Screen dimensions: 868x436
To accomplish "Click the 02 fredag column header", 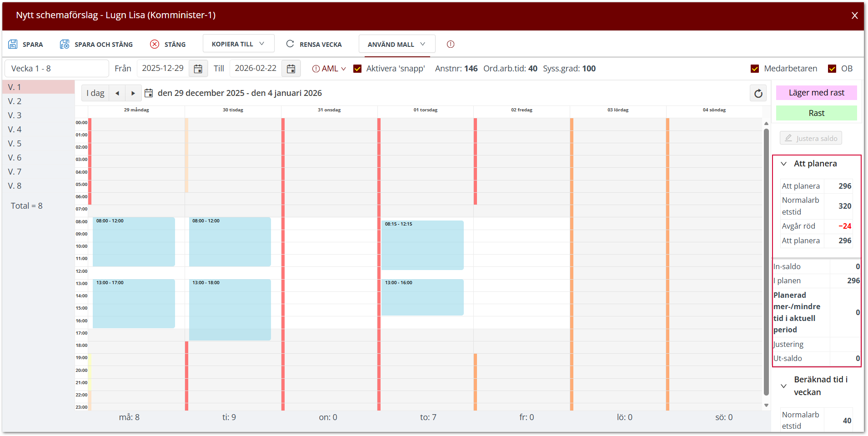I will pos(522,110).
